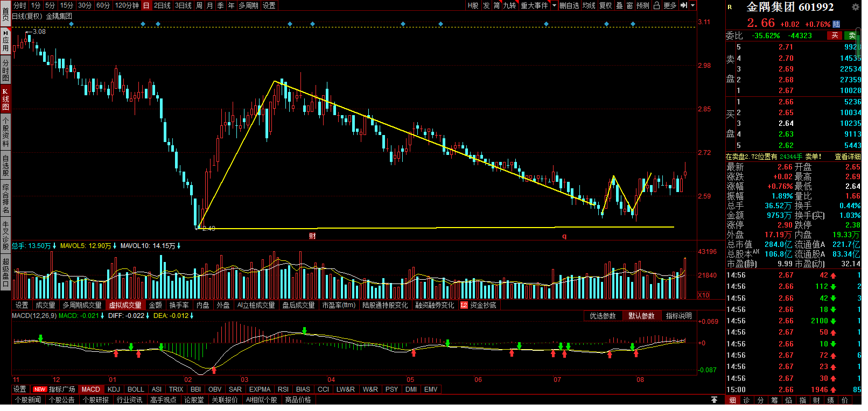Open 指标广场 indicator marketplace
Screen dimensions: 868x411
(x=54, y=389)
